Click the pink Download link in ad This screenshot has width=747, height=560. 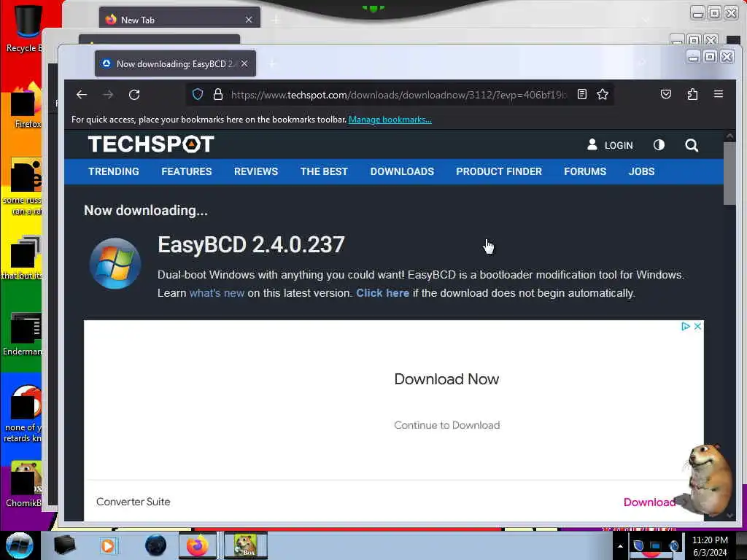[649, 502]
